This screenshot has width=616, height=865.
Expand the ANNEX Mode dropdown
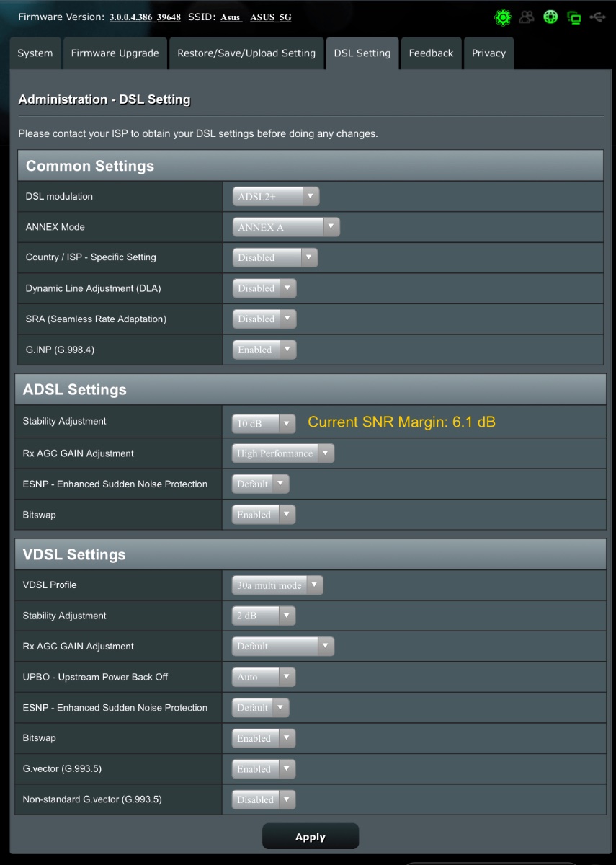(285, 227)
